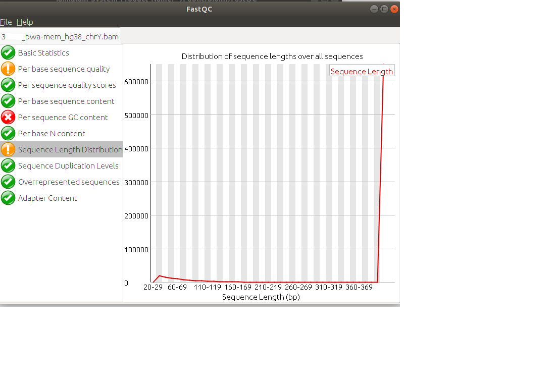The width and height of the screenshot is (557, 392).
Task: Click the red Sequence Length legend box
Action: [362, 71]
